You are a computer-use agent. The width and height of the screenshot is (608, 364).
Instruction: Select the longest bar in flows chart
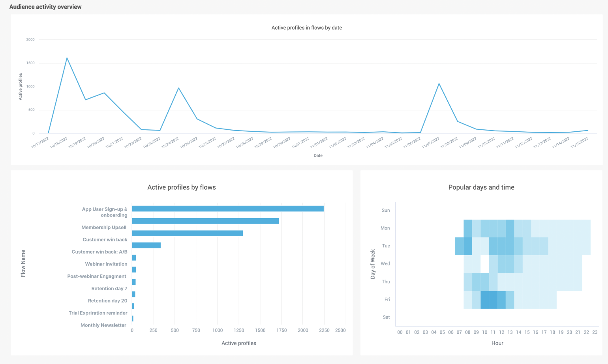point(228,209)
